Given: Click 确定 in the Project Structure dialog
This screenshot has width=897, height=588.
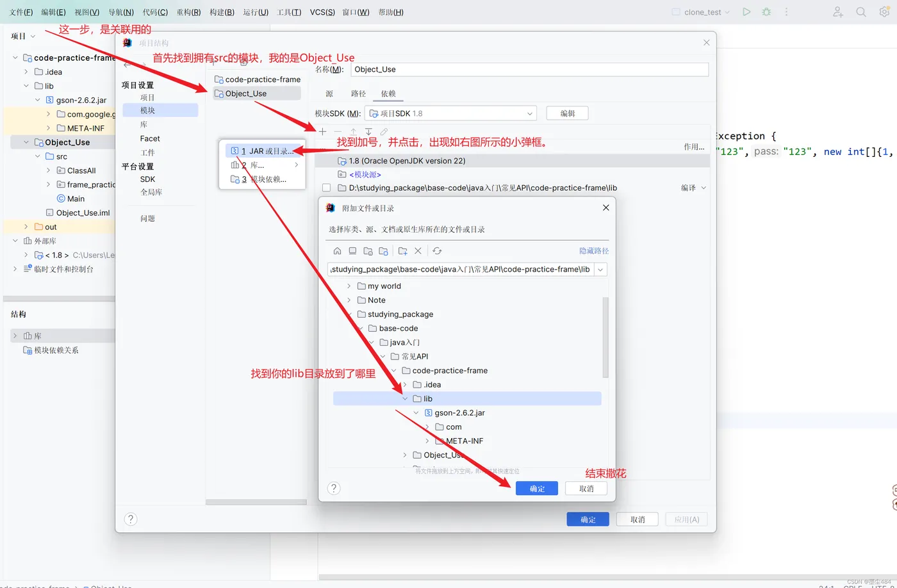Looking at the screenshot, I should click(x=588, y=519).
